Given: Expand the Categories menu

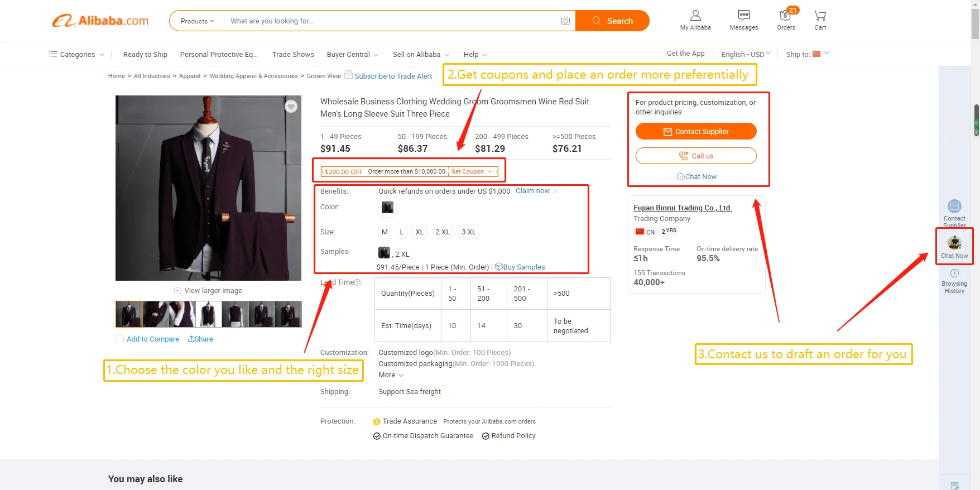Looking at the screenshot, I should pyautogui.click(x=77, y=55).
